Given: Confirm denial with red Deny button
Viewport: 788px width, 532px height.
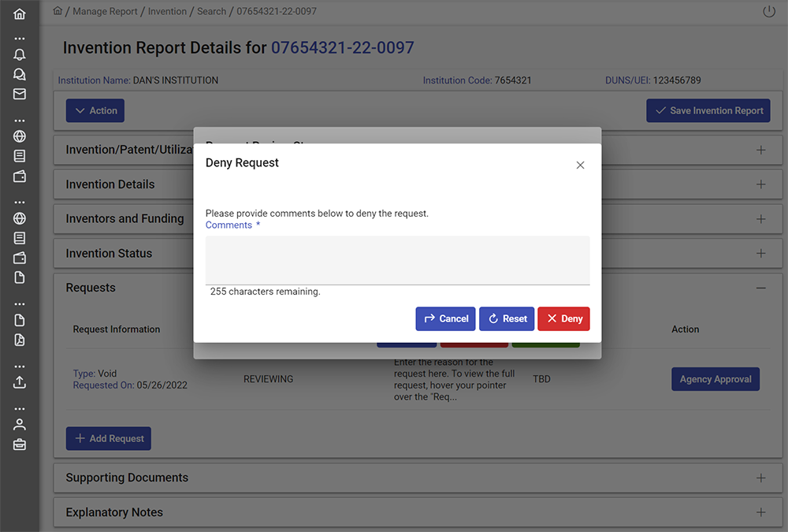Looking at the screenshot, I should (564, 318).
